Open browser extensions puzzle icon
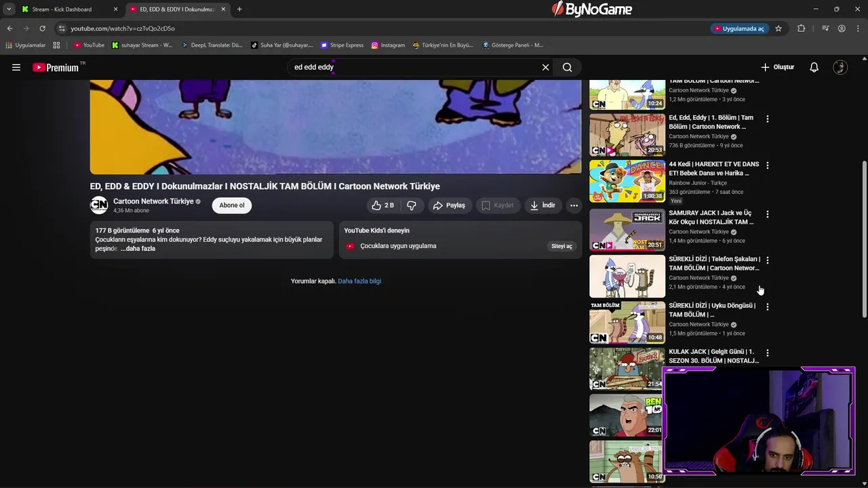This screenshot has width=868, height=488. coord(802,28)
